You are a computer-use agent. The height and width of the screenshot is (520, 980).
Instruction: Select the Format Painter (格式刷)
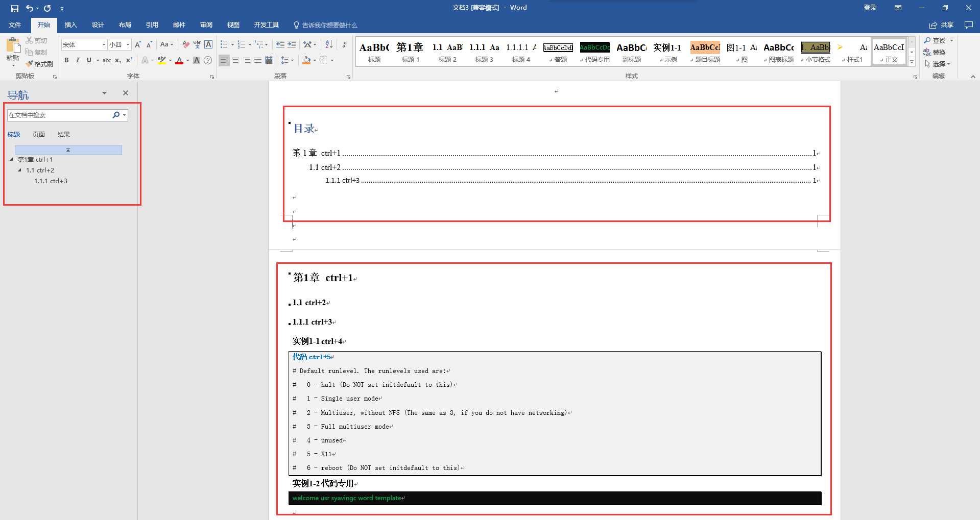39,64
